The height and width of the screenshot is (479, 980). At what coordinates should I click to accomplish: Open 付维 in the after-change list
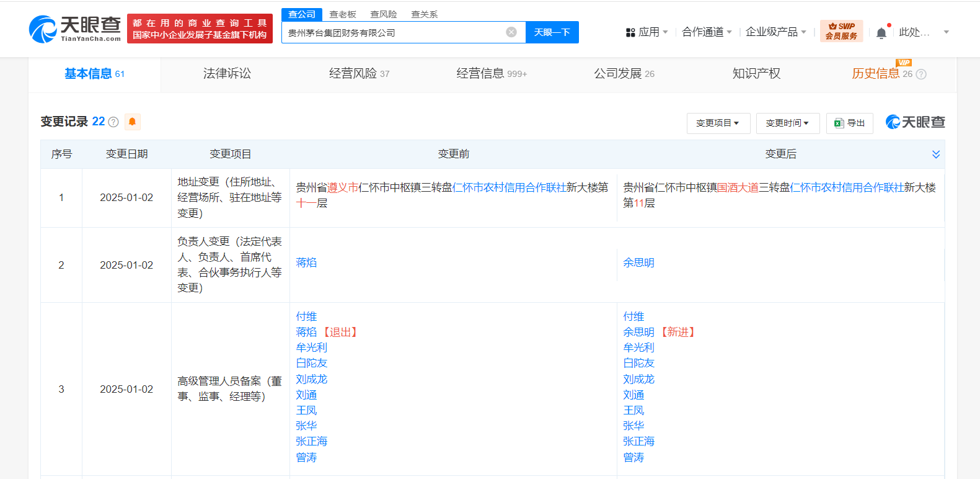(x=633, y=317)
